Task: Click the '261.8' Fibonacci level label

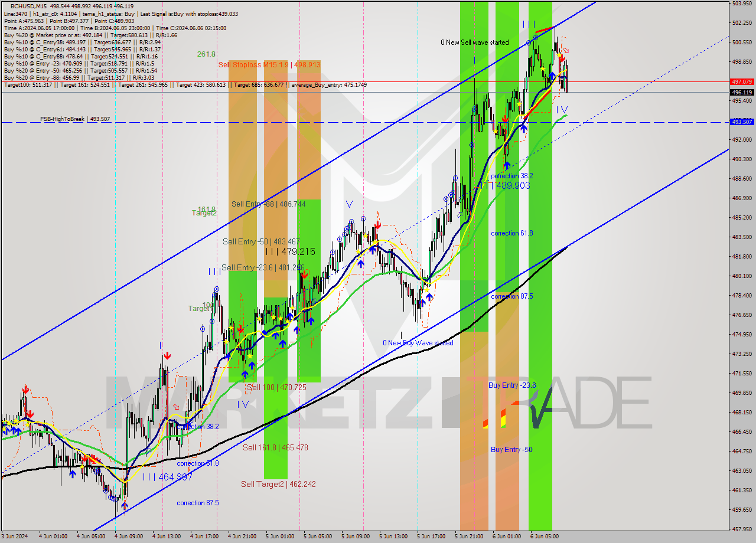Action: point(206,54)
